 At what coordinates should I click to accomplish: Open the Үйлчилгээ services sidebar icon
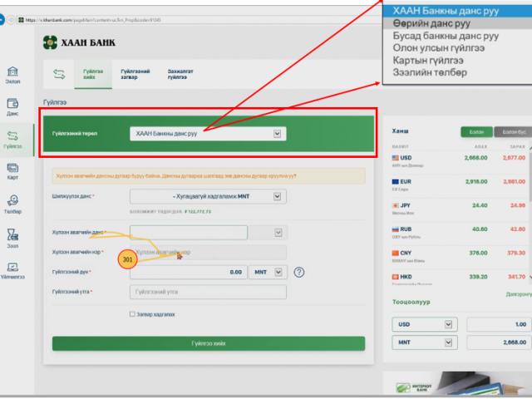point(12,270)
